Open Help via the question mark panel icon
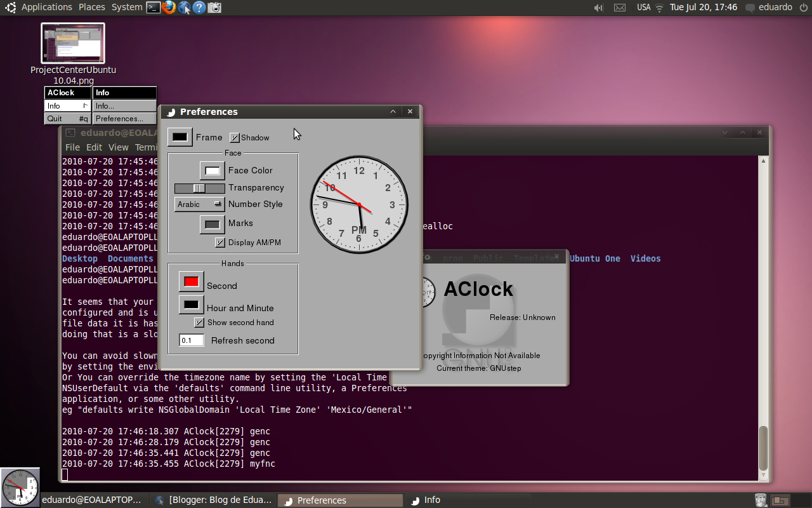Screen dimensions: 812x508 pyautogui.click(x=199, y=8)
